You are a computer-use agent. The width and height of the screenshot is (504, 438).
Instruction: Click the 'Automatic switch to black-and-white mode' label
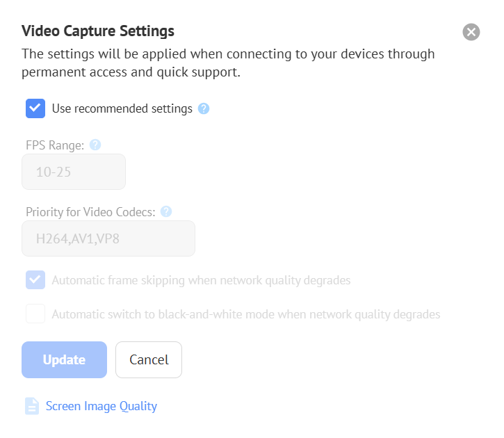246,314
